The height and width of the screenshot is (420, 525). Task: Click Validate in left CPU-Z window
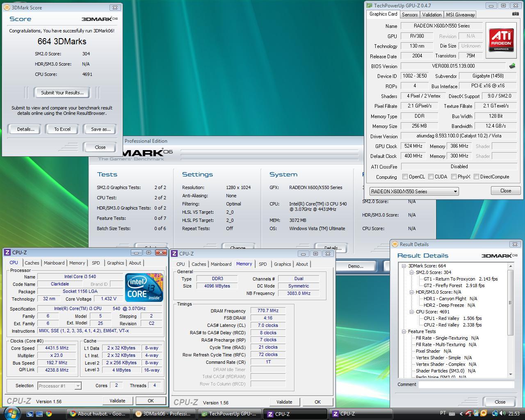click(117, 401)
